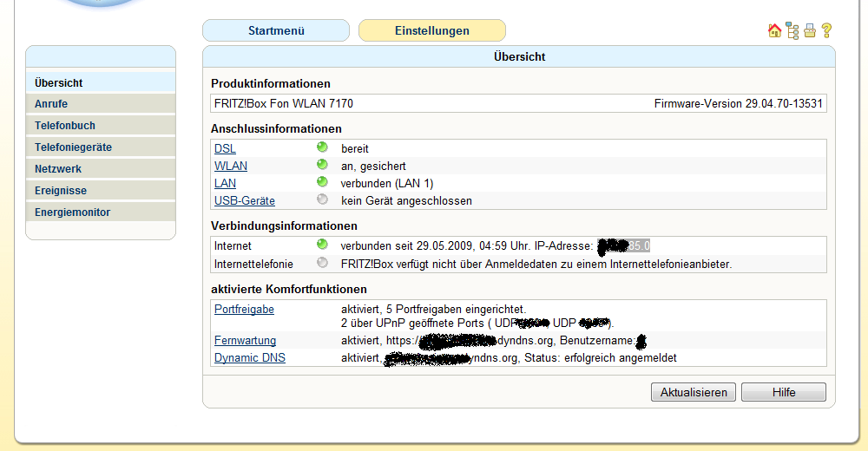Click '2 über UPnP geöffnete Ports' text
This screenshot has width=868, height=451.
412,324
